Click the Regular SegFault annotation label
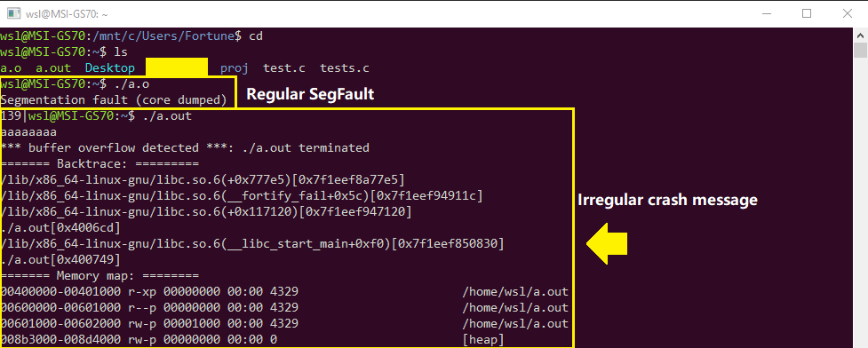 (310, 95)
